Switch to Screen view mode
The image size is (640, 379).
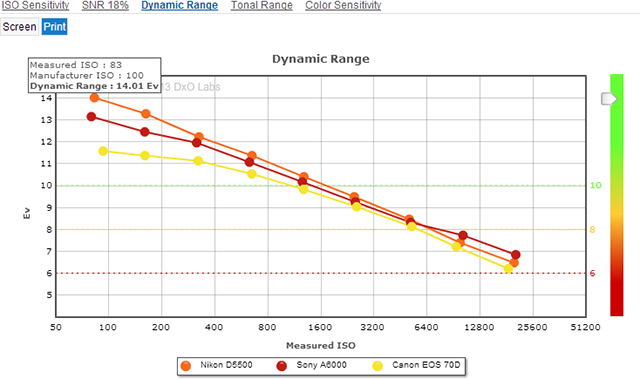coord(20,27)
